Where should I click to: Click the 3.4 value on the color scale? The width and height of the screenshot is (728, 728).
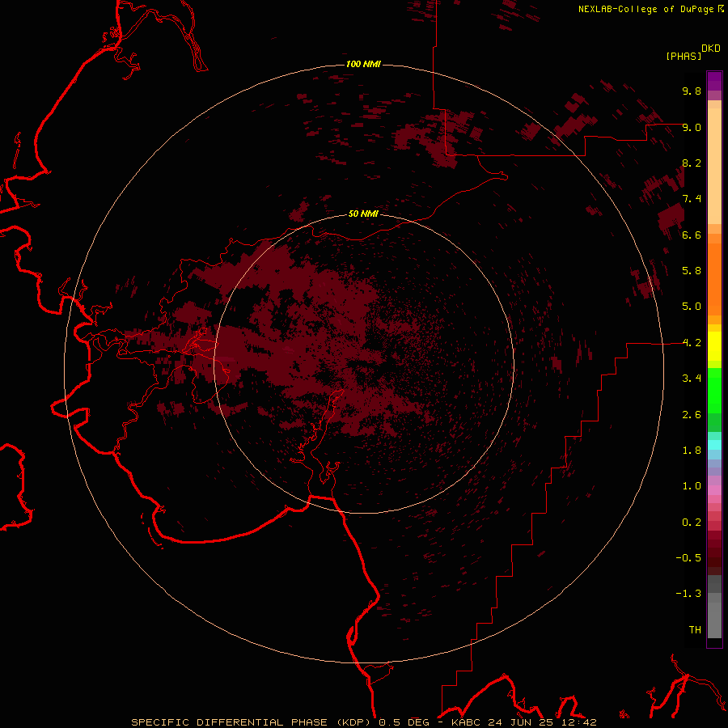(692, 379)
